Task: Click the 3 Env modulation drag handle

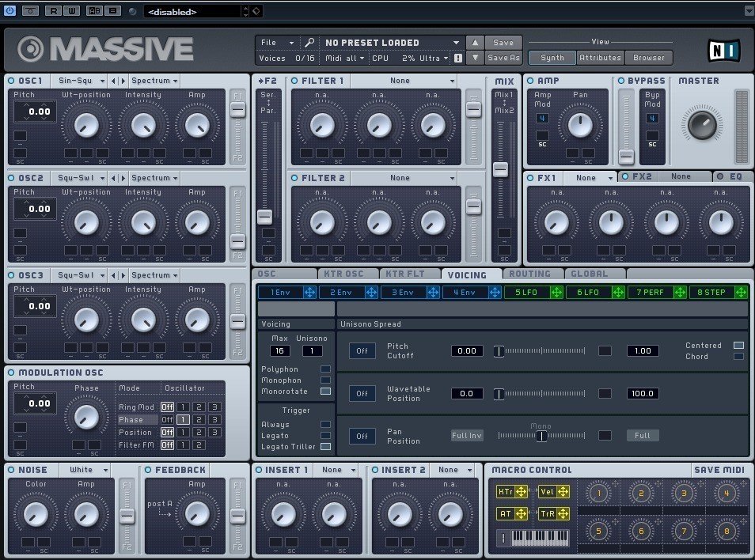Action: click(x=433, y=292)
